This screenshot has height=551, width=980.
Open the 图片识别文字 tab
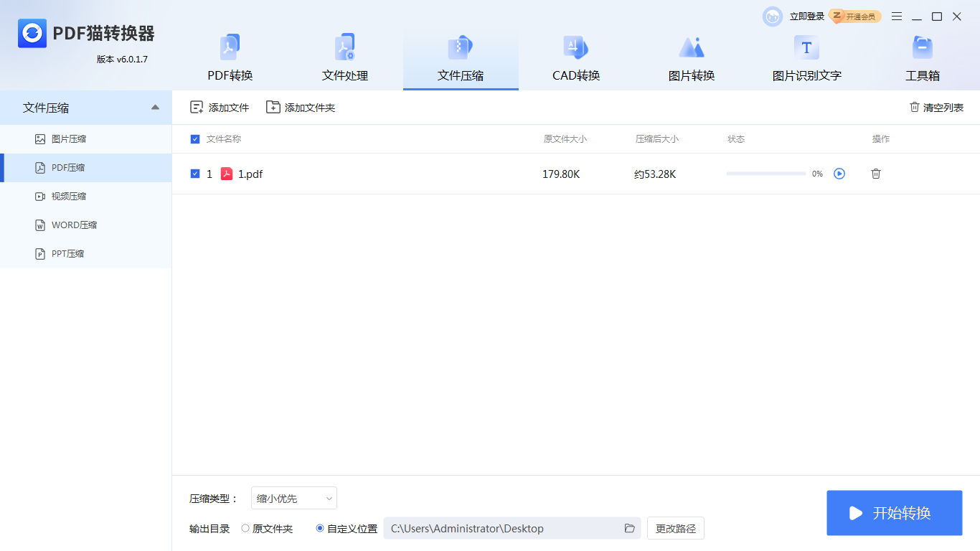[807, 60]
